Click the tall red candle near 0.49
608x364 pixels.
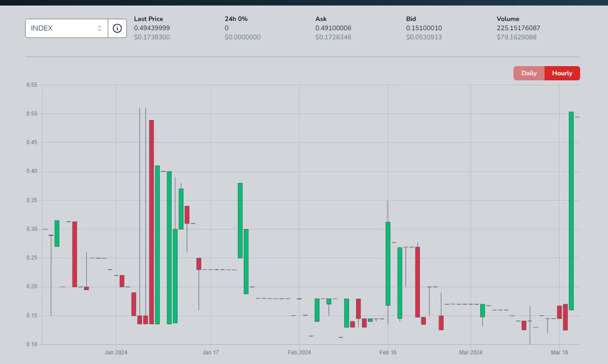coord(152,222)
